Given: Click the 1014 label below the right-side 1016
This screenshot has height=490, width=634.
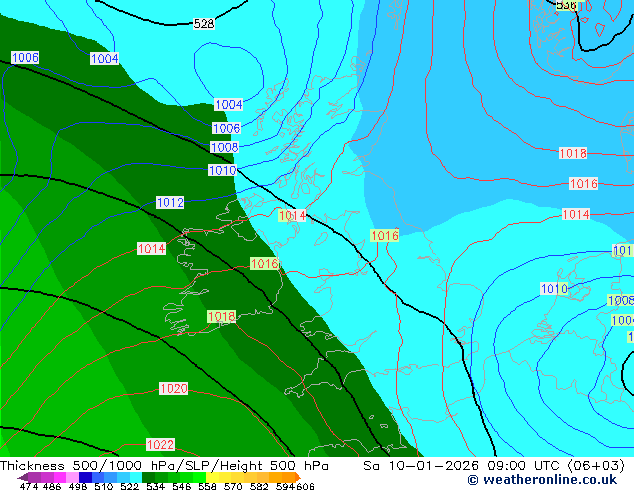Looking at the screenshot, I should click(576, 214).
